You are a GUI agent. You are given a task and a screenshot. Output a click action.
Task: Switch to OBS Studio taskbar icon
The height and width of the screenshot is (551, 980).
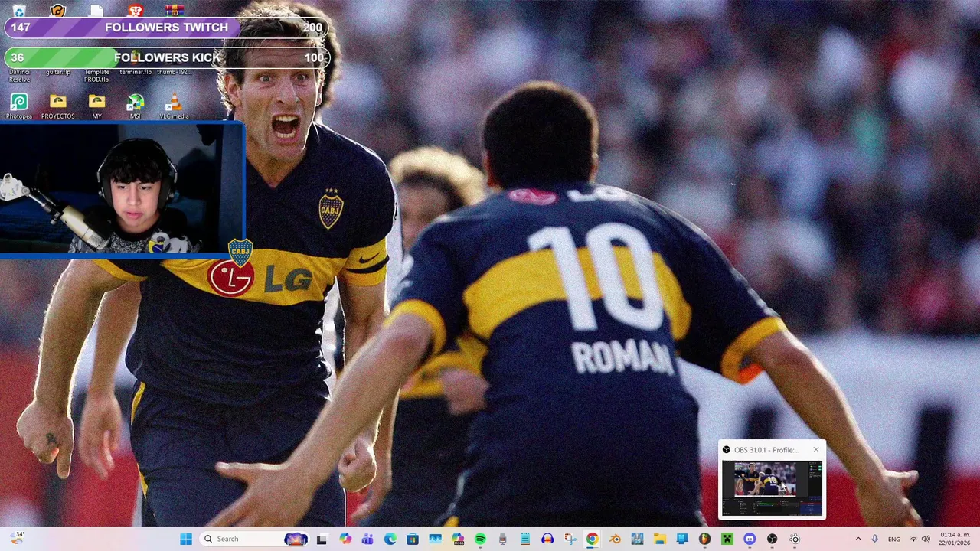click(772, 539)
